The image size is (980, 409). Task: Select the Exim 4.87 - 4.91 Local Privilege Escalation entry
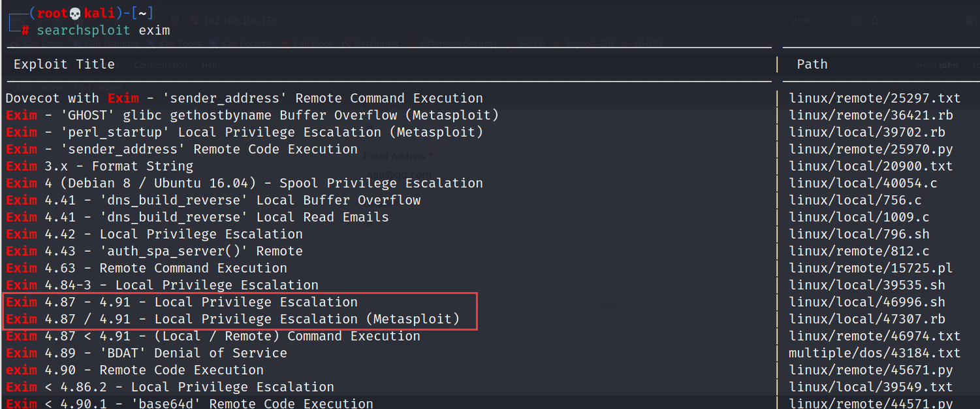coord(182,303)
